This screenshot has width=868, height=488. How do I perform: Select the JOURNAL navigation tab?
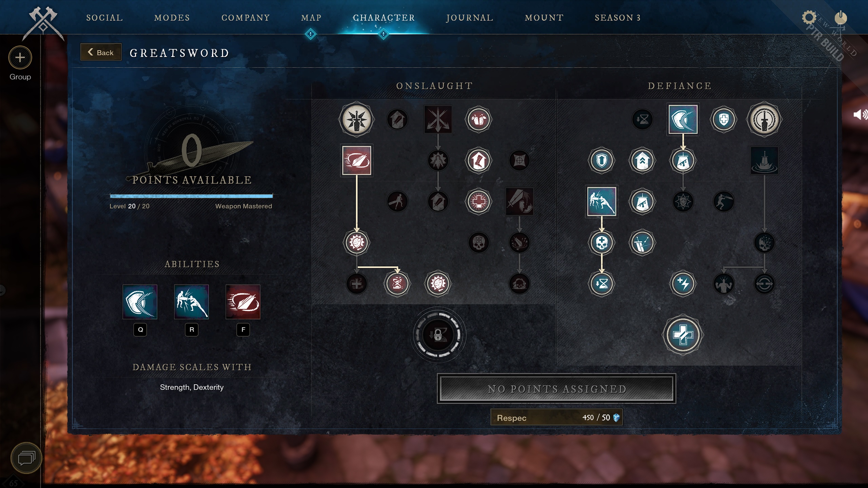(470, 17)
